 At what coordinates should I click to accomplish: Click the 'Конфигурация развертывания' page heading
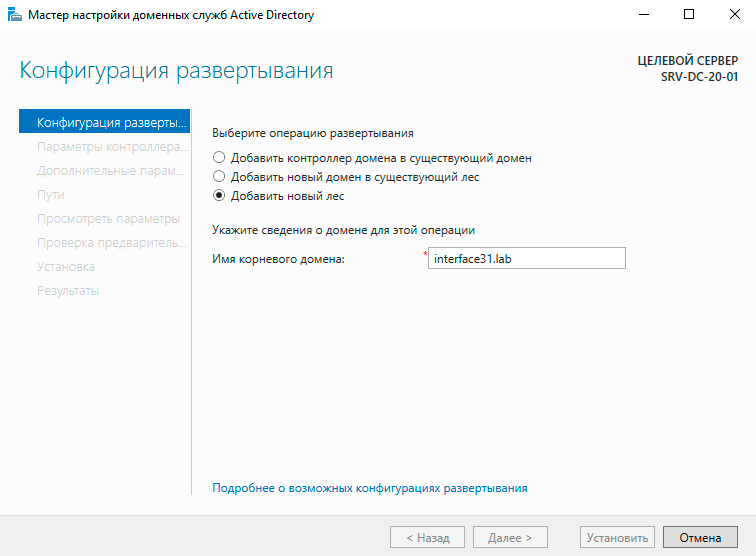tap(176, 70)
